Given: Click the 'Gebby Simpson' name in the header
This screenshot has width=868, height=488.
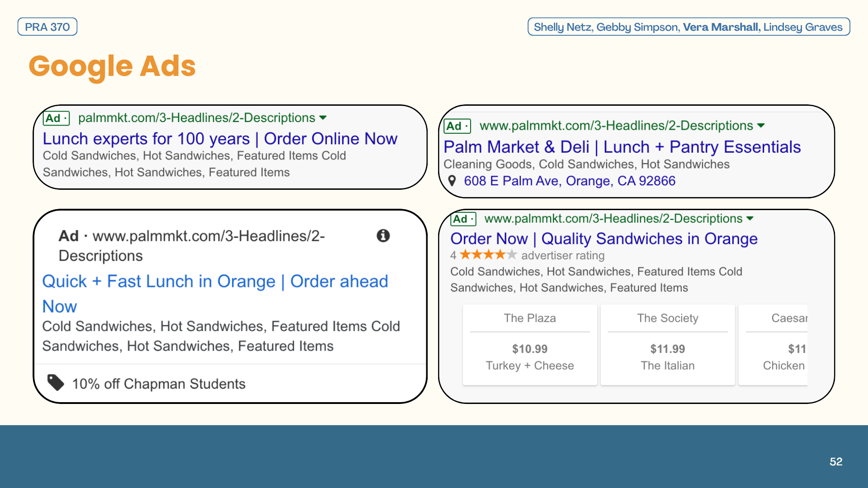Looking at the screenshot, I should pos(637,27).
